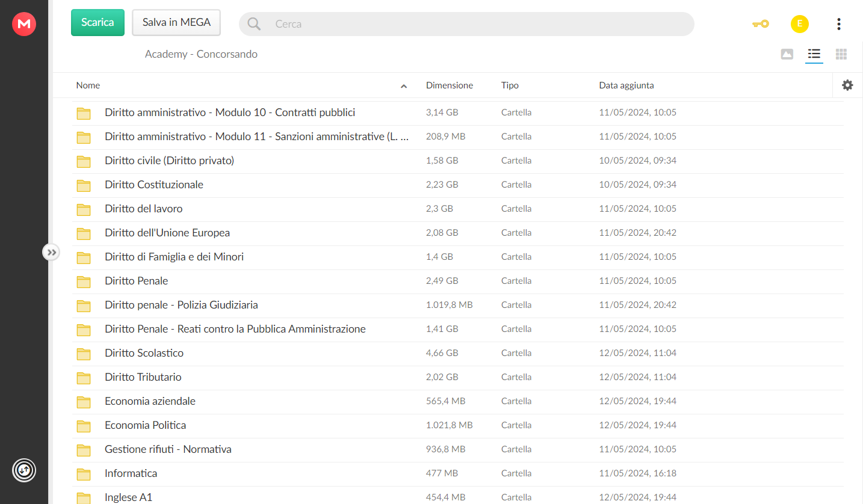Switch to grid thumbnail view
This screenshot has height=504, width=863.
[x=841, y=54]
